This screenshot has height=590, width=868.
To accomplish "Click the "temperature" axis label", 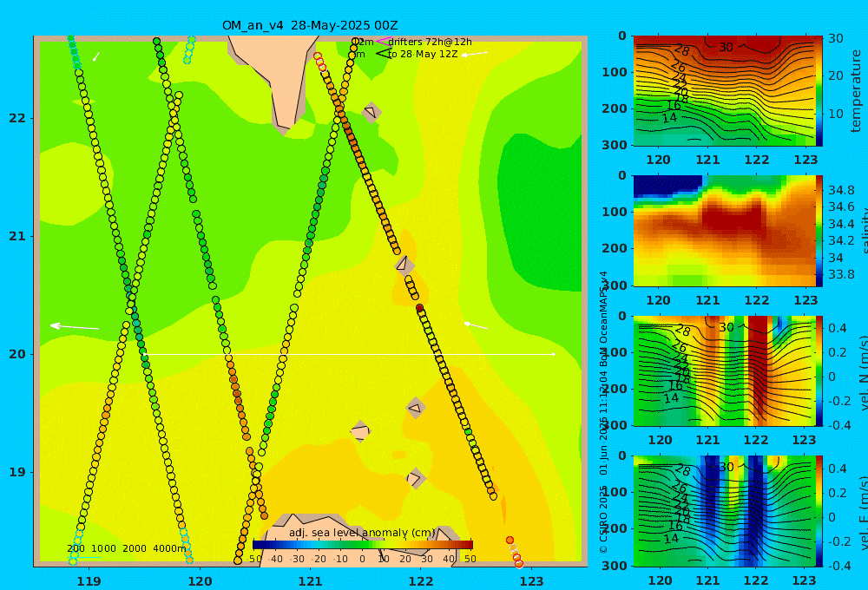I will pos(856,91).
